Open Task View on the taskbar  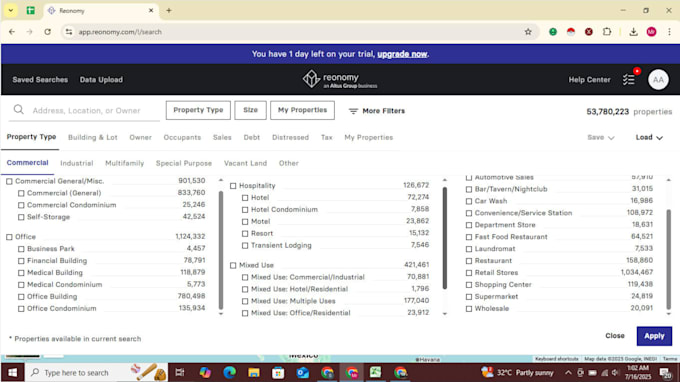[180, 372]
